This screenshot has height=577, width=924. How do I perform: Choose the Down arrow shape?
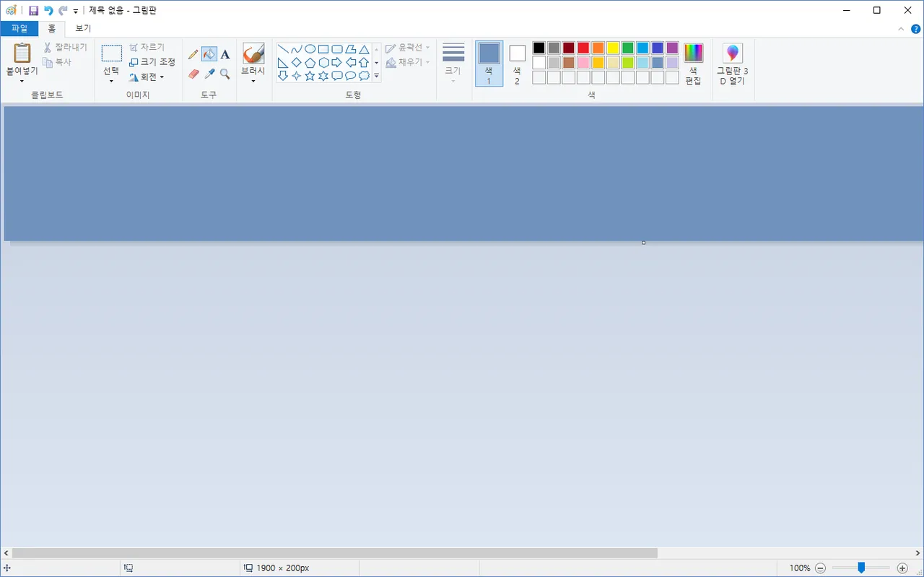pyautogui.click(x=283, y=76)
